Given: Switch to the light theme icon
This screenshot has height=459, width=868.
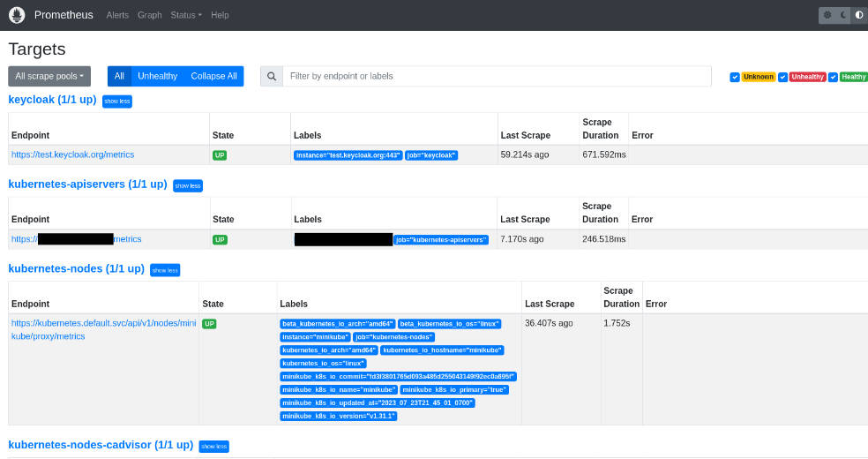Looking at the screenshot, I should coord(827,15).
